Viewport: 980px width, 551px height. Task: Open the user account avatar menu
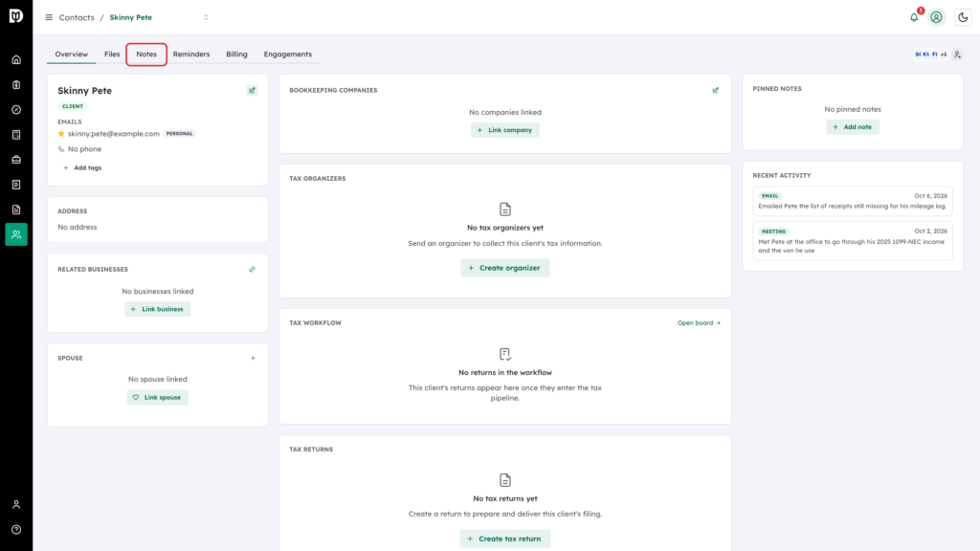tap(936, 17)
